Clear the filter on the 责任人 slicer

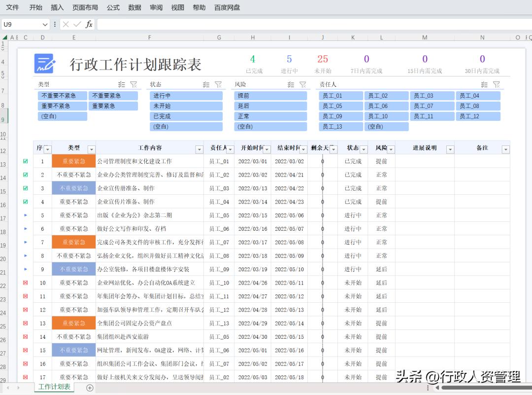pyautogui.click(x=497, y=84)
